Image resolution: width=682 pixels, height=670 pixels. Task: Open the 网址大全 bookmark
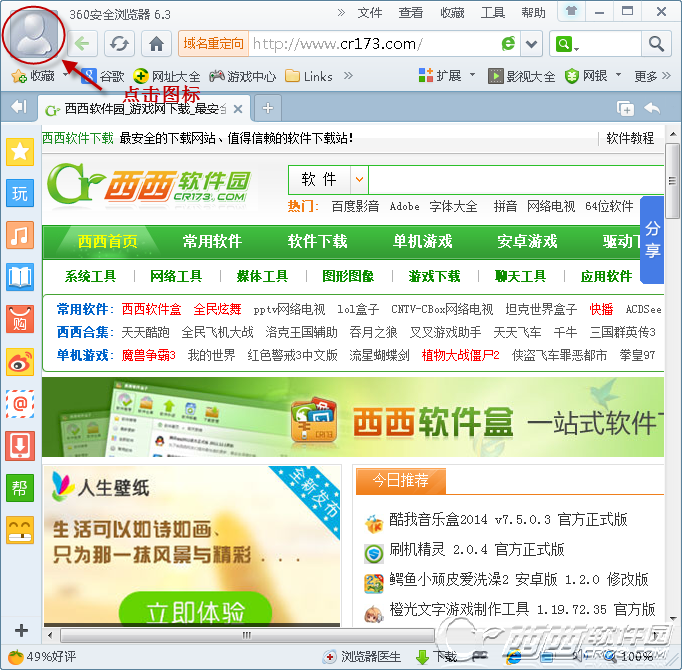167,77
